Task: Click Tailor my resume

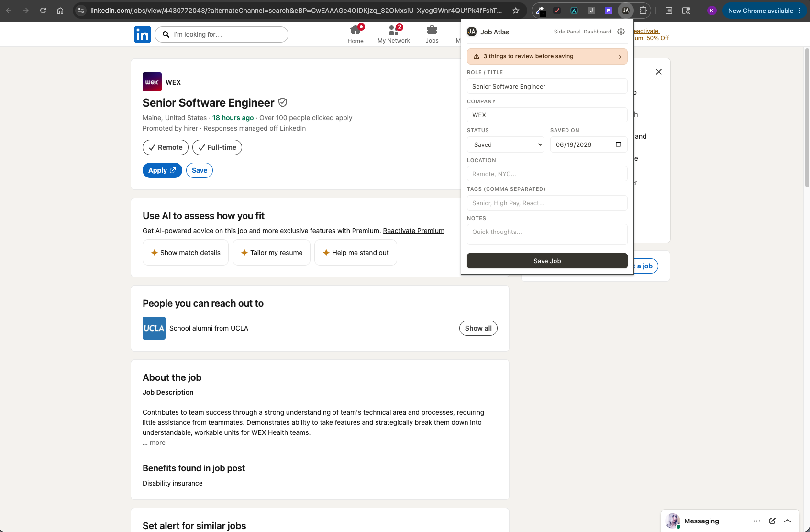Action: (x=271, y=253)
